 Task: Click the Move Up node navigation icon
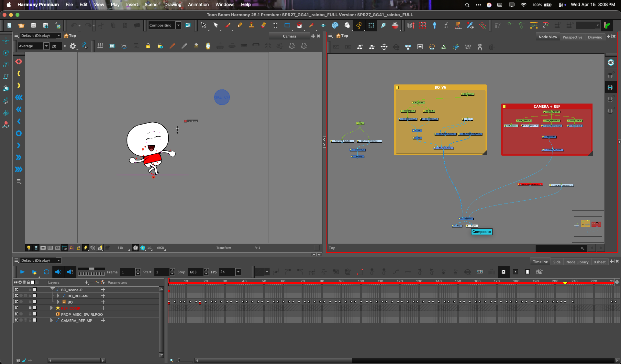360,47
